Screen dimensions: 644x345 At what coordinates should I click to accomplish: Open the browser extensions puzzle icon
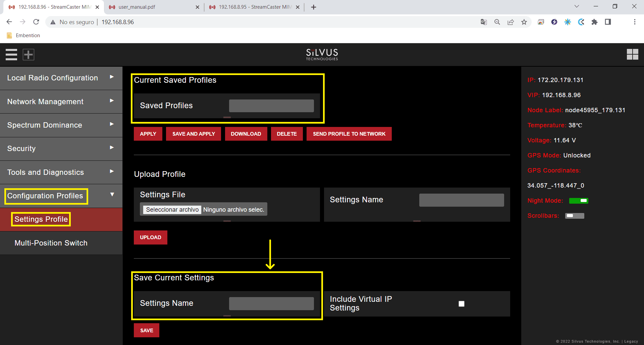[x=594, y=22]
